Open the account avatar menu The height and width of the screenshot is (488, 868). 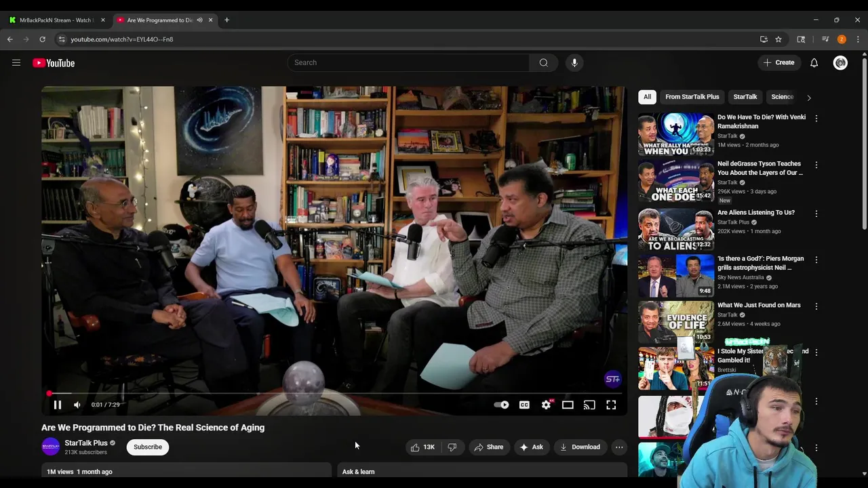click(840, 62)
